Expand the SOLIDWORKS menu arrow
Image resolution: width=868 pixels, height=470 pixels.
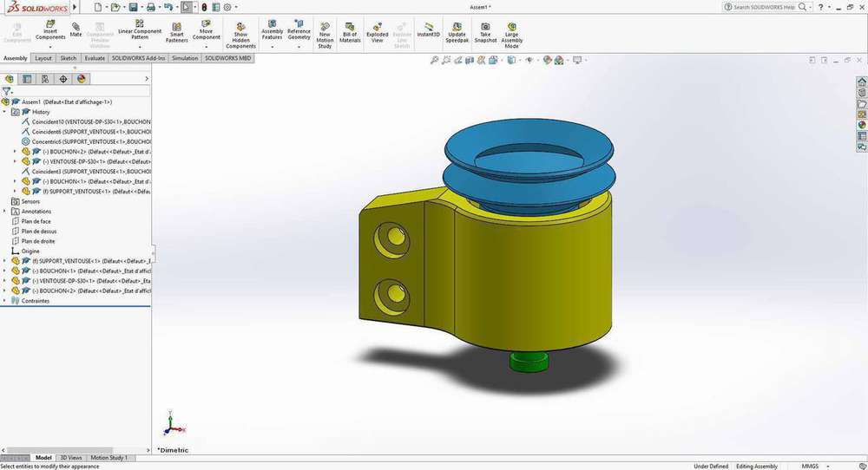76,7
